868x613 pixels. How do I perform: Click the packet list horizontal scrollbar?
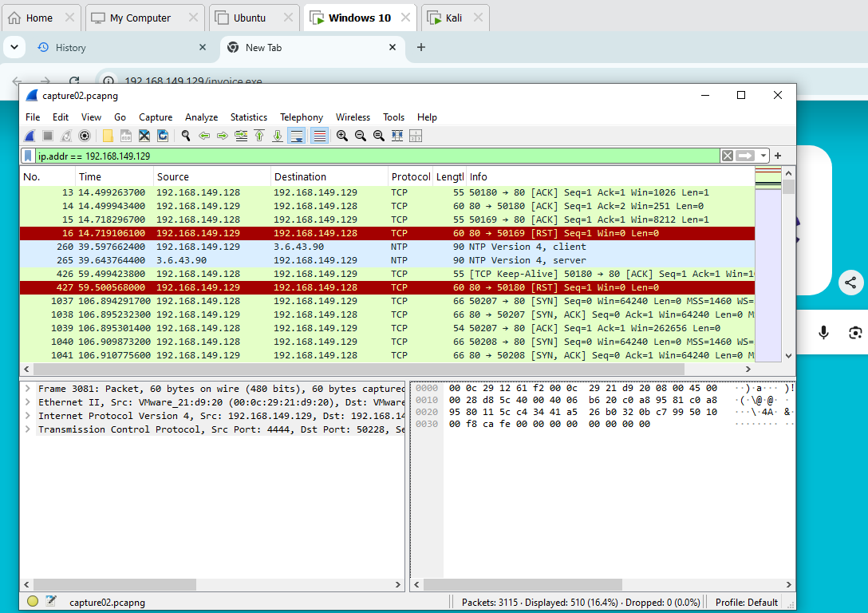coord(359,369)
